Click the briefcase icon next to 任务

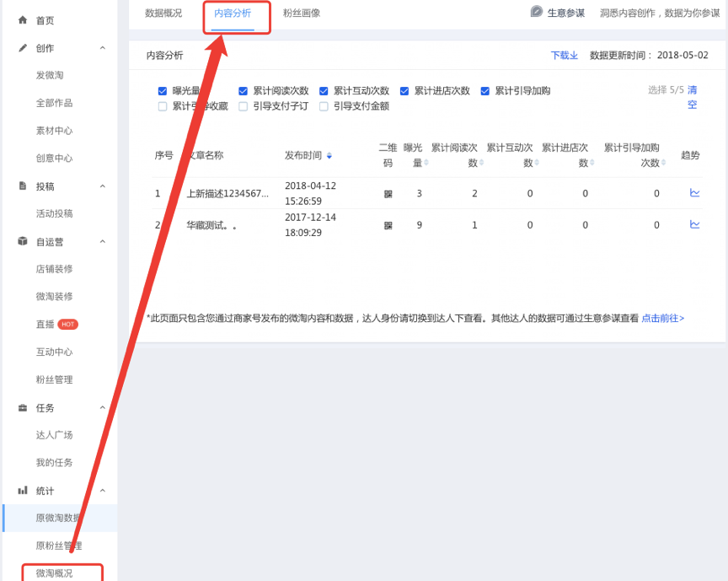tap(23, 407)
